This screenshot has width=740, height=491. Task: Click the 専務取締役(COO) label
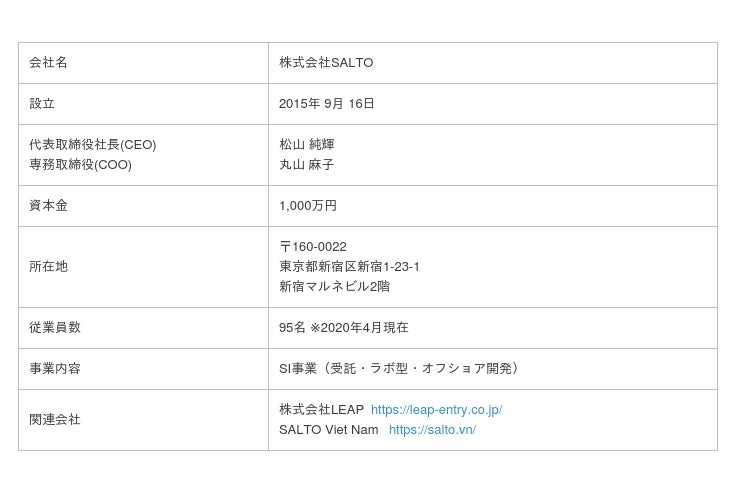(x=80, y=165)
